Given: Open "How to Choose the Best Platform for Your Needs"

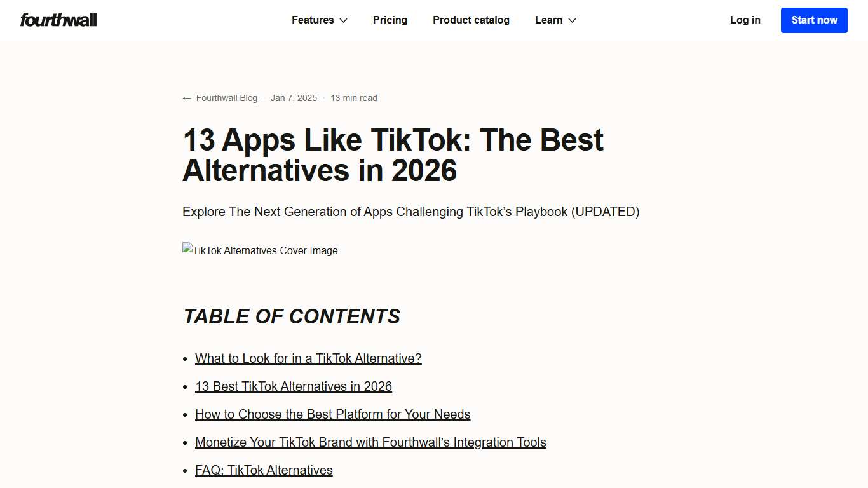Looking at the screenshot, I should (332, 414).
